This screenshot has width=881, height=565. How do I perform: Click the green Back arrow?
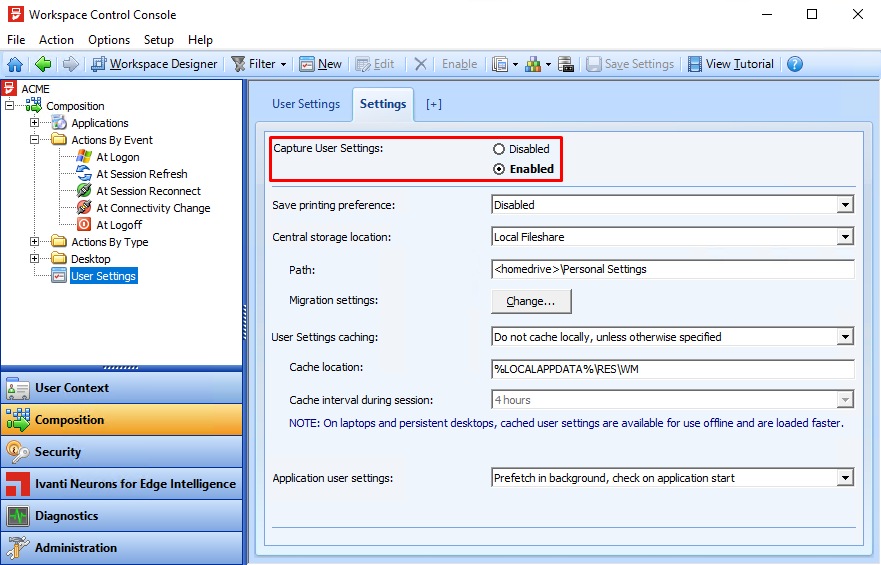[x=43, y=65]
